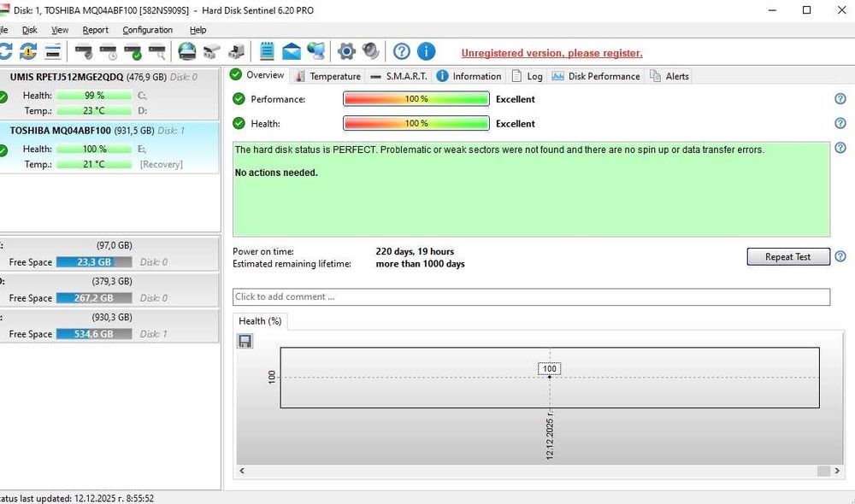The image size is (855, 504).
Task: Open settings with the gear icon
Action: point(346,52)
